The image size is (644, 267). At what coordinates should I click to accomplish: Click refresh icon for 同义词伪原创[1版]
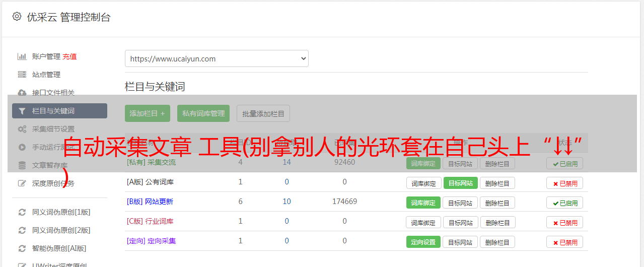(22, 212)
